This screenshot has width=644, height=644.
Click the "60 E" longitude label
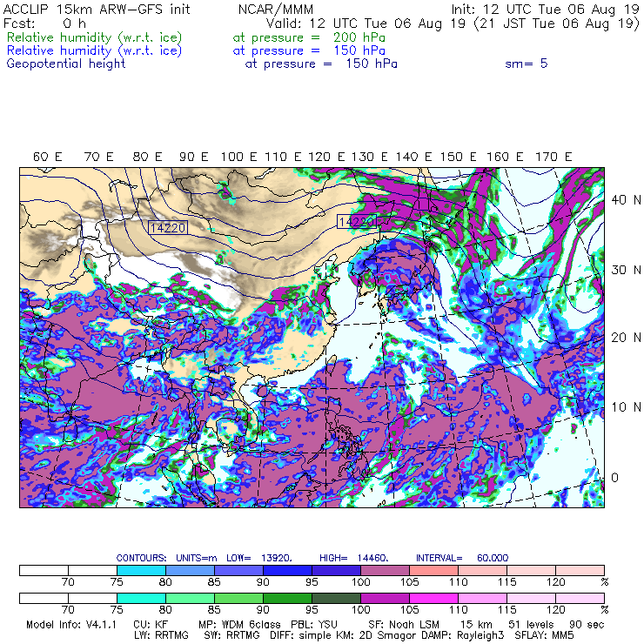(x=47, y=157)
